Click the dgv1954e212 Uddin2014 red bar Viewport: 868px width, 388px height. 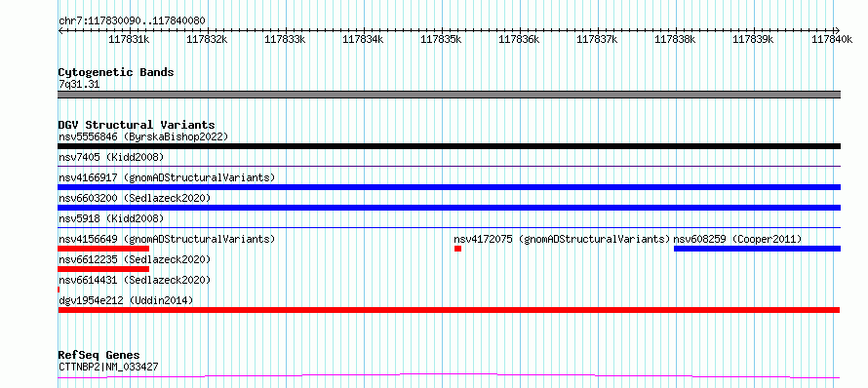pos(449,310)
